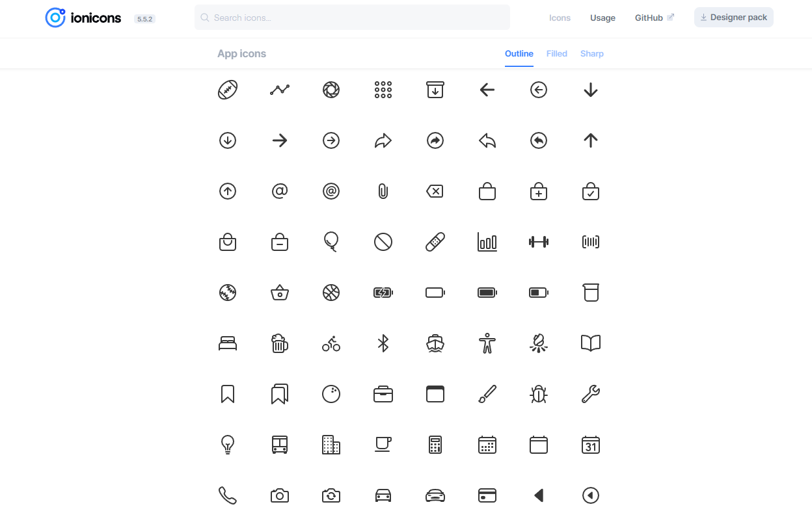This screenshot has width=812, height=524.
Task: Select the coffee cup cafe icon
Action: (x=383, y=445)
